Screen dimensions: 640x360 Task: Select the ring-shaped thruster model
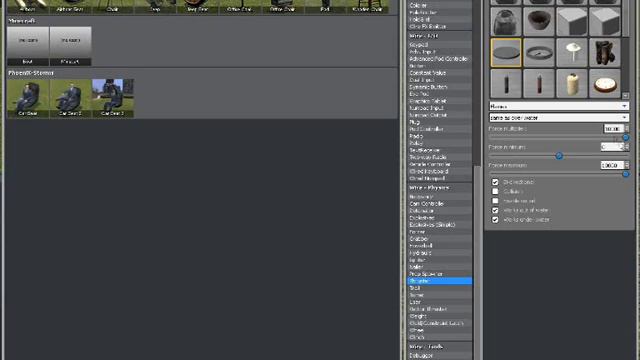[539, 53]
